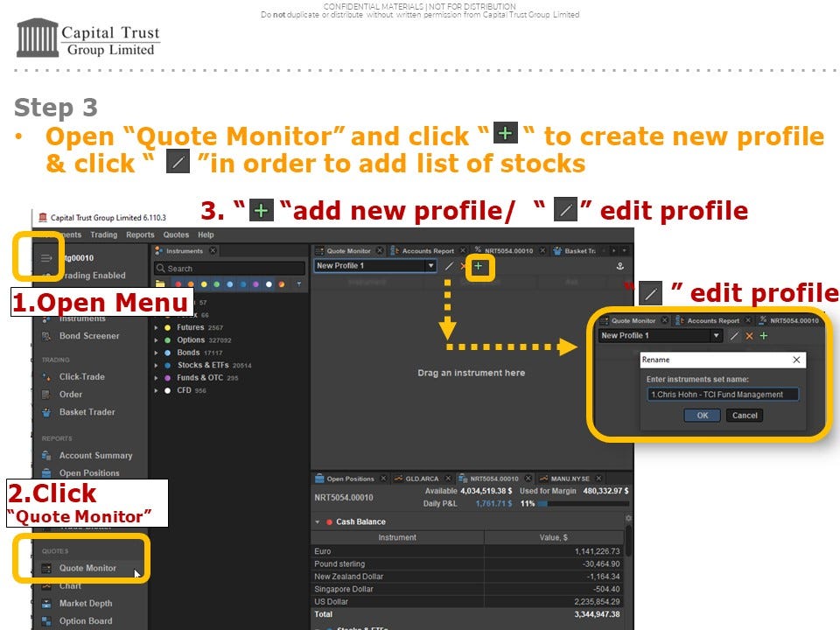840x630 pixels.
Task: Toggle the purple dot Funds filter
Action: 255,284
